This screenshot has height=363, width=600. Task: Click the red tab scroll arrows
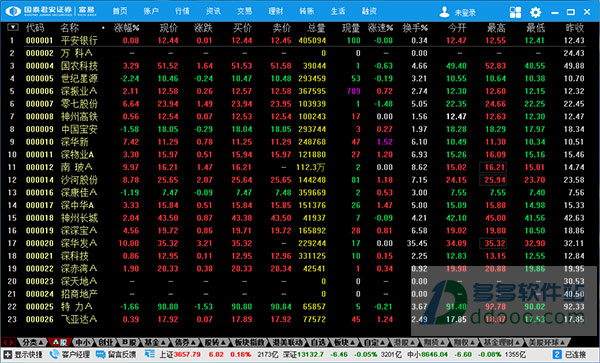[x=9, y=342]
